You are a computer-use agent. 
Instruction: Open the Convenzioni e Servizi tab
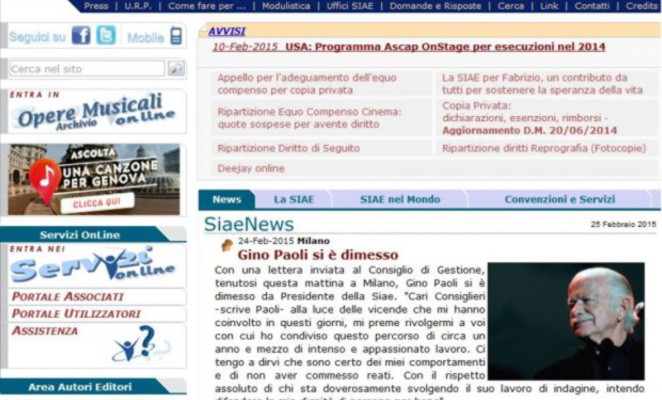click(x=559, y=199)
